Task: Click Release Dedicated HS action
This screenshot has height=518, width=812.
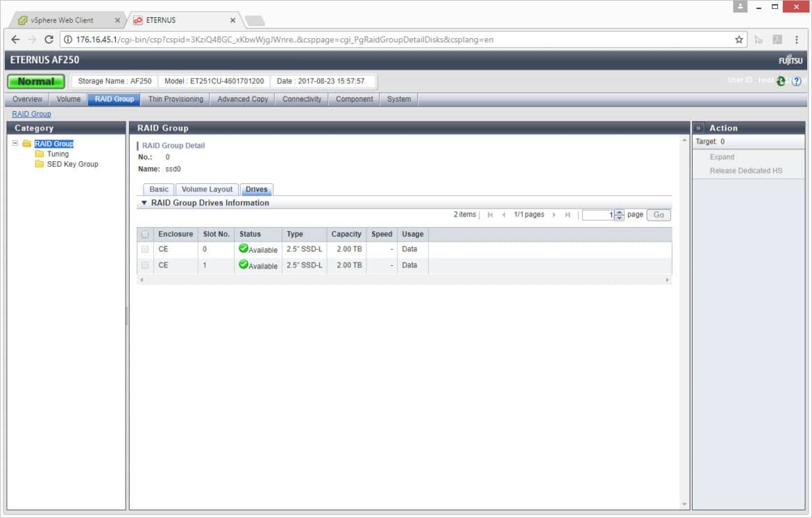Action: coord(745,170)
